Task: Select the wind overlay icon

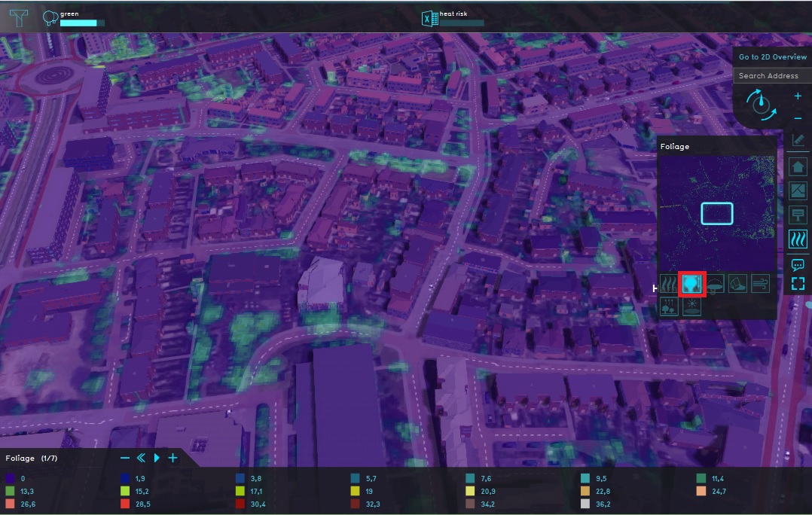Action: tap(761, 284)
